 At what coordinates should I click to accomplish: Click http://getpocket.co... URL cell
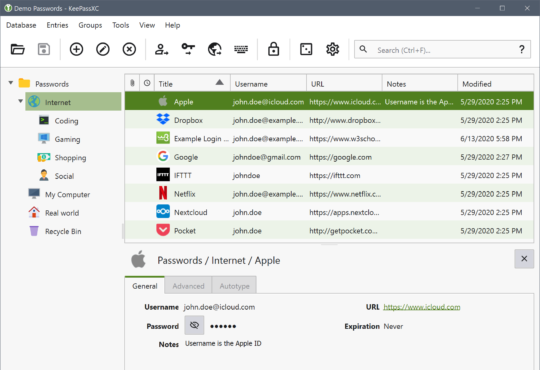click(343, 231)
